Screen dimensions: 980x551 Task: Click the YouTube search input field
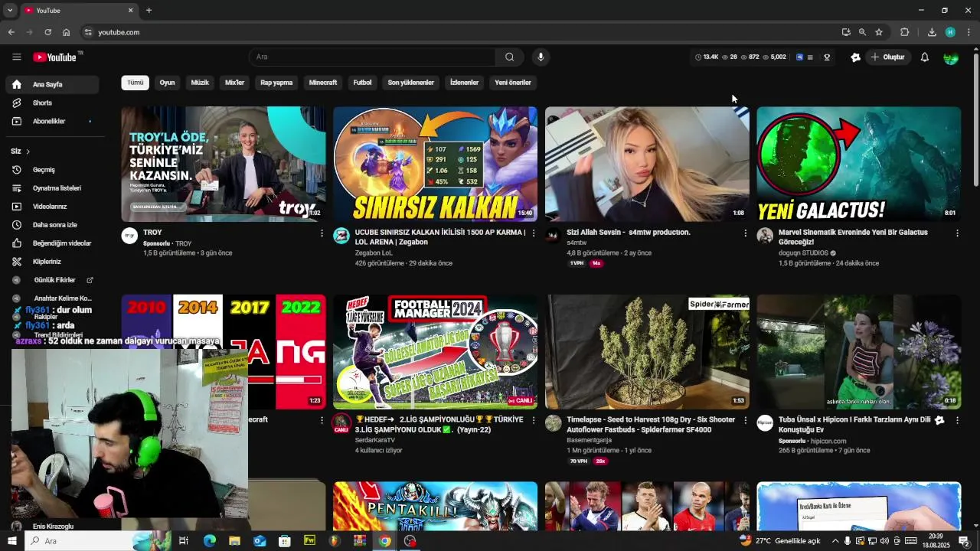(x=372, y=57)
